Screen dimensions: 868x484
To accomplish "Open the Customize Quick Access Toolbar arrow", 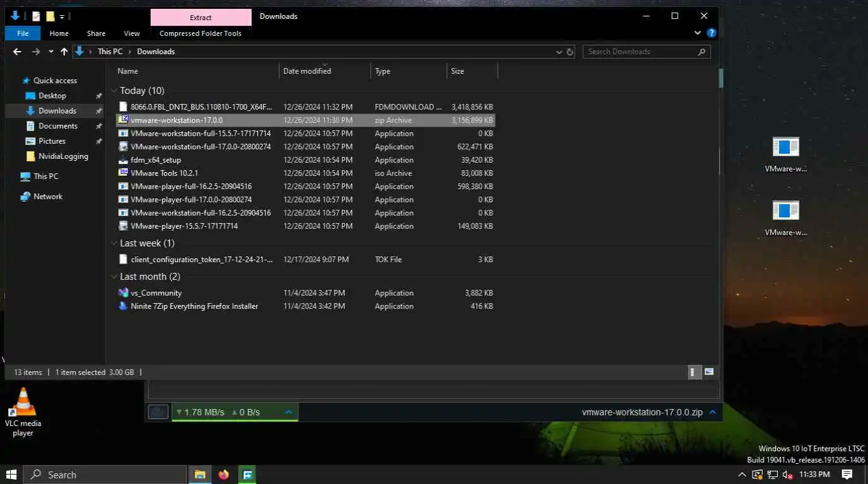I will [62, 17].
